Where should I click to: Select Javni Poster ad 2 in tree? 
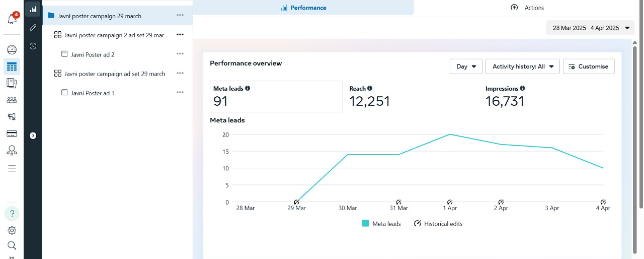(x=93, y=54)
